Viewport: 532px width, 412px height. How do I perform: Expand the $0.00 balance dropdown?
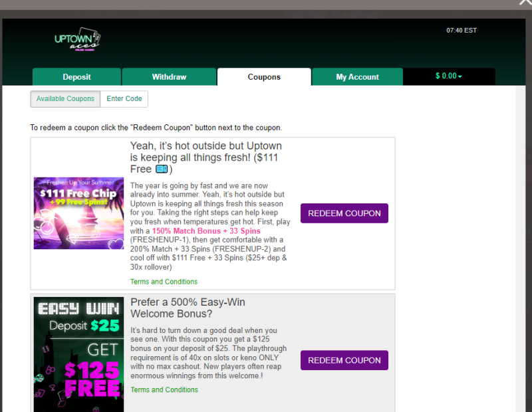point(449,76)
